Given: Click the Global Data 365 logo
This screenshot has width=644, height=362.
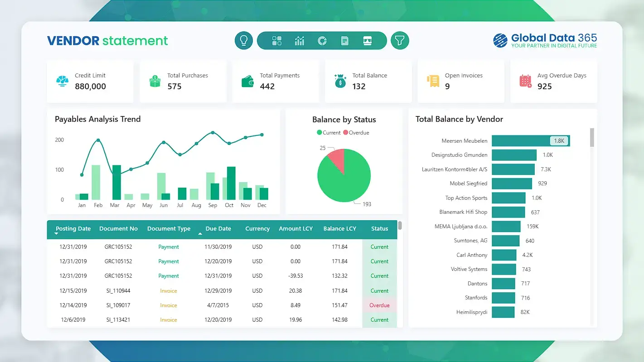Looking at the screenshot, I should [x=544, y=40].
